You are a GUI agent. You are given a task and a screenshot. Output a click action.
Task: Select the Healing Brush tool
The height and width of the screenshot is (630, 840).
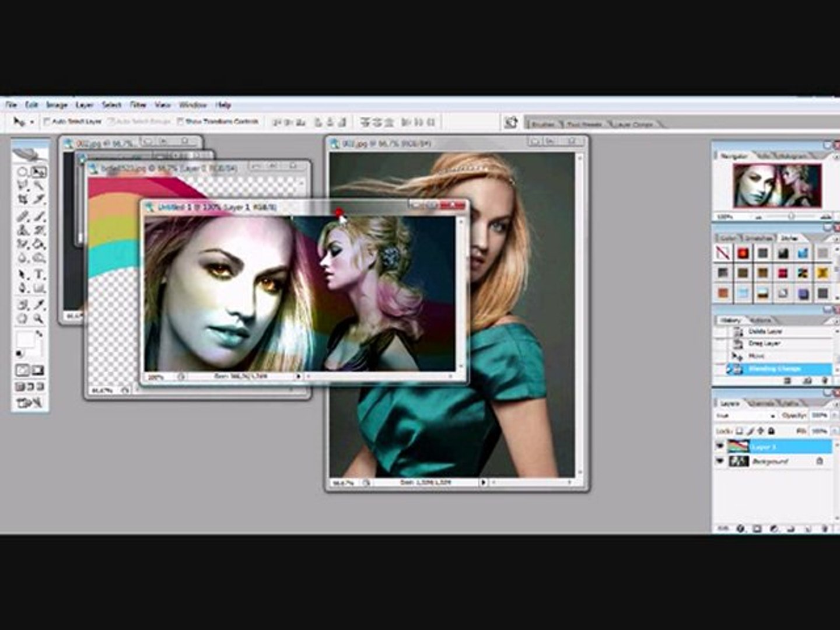(x=22, y=216)
